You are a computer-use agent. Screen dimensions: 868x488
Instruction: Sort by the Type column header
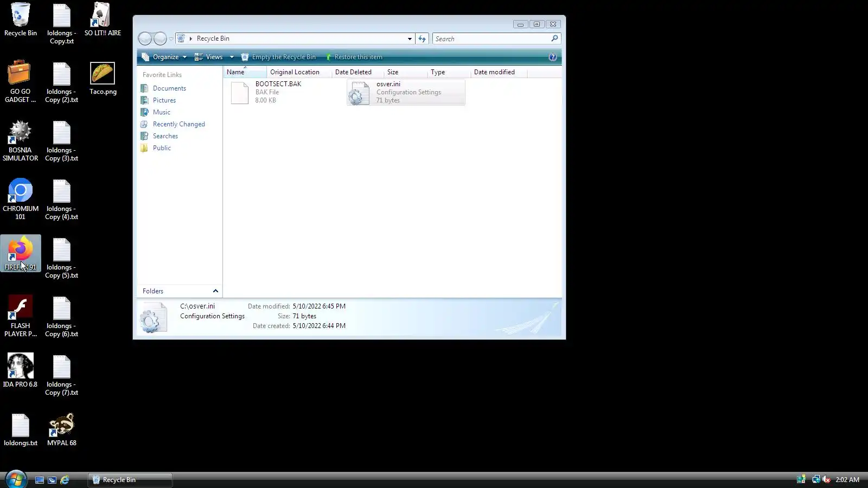[x=449, y=72]
